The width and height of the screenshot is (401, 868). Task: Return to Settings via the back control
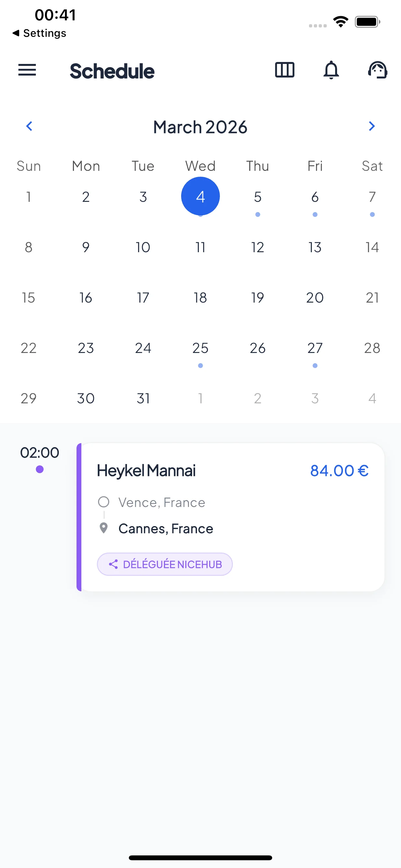39,33
